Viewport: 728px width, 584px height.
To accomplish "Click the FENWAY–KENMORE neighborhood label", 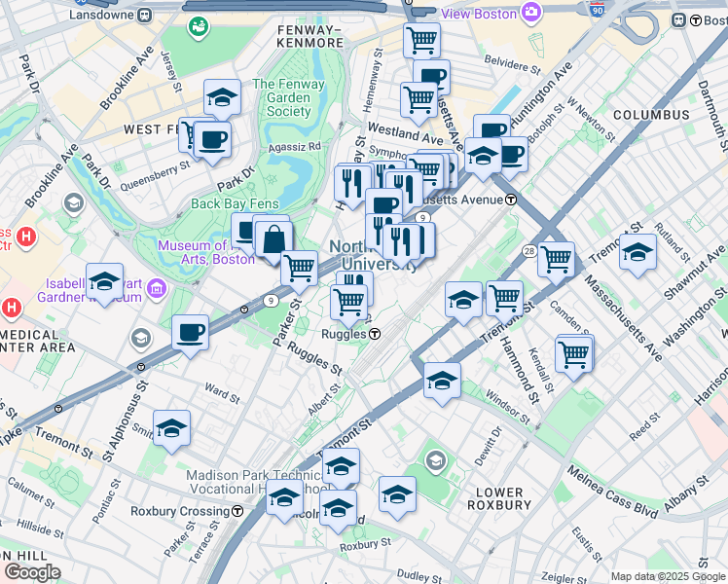I will click(310, 37).
